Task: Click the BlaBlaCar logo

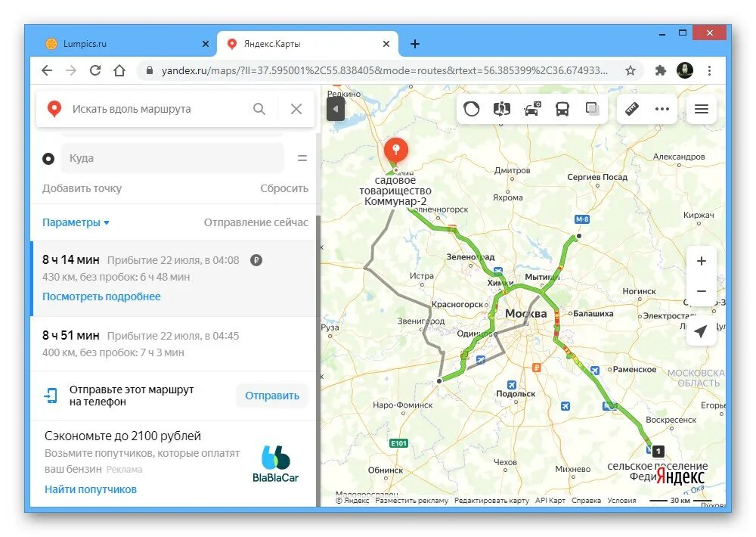Action: pos(275,464)
